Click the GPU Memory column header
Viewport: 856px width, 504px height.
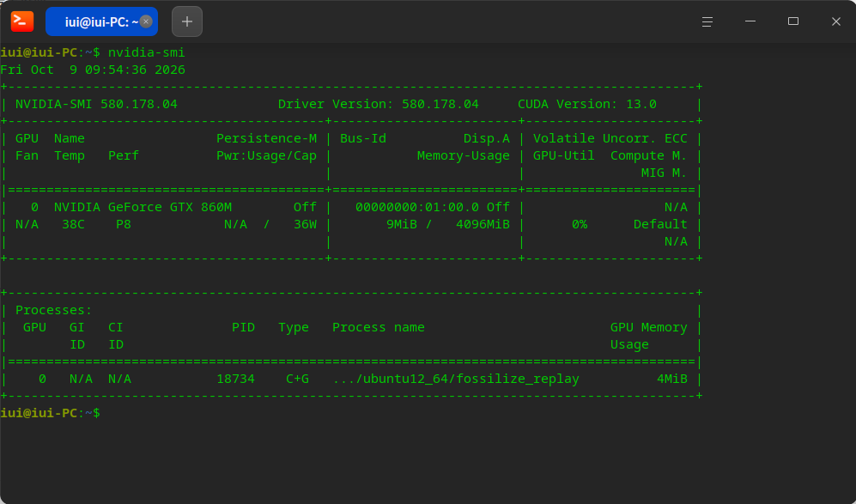pos(649,328)
